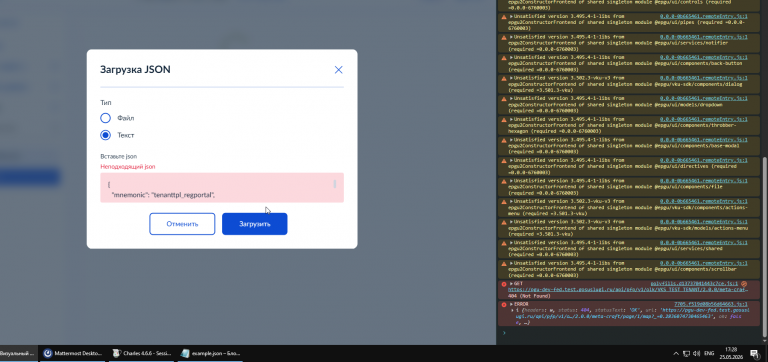
Task: Switch to Mattermost Desktop in taskbar
Action: click(73, 353)
